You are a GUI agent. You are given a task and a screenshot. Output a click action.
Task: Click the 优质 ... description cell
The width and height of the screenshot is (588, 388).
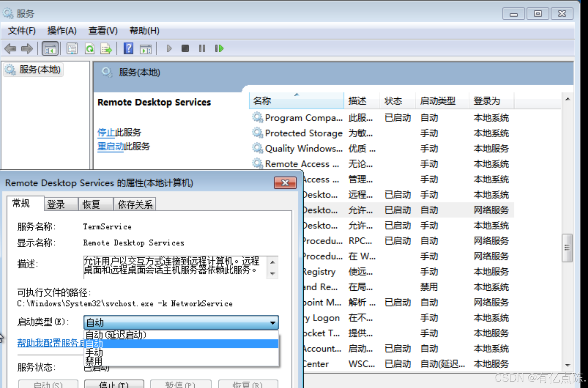362,148
